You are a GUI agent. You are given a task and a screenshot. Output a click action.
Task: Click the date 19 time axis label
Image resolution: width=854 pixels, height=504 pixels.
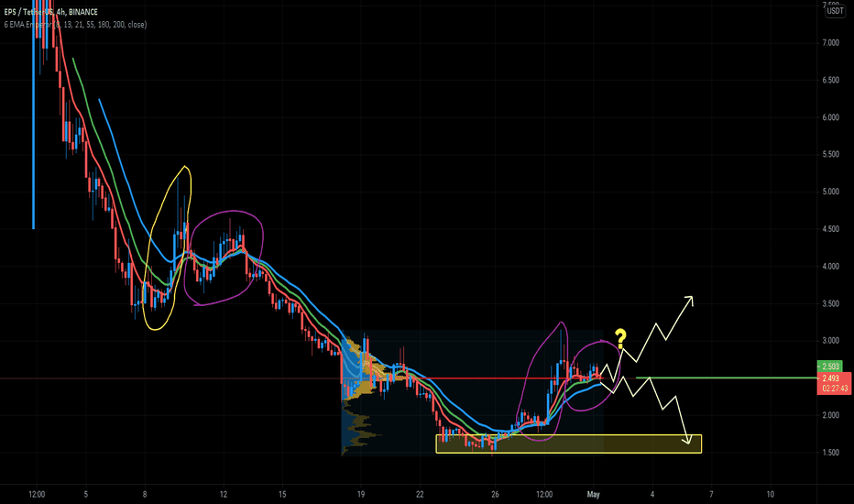tap(361, 494)
